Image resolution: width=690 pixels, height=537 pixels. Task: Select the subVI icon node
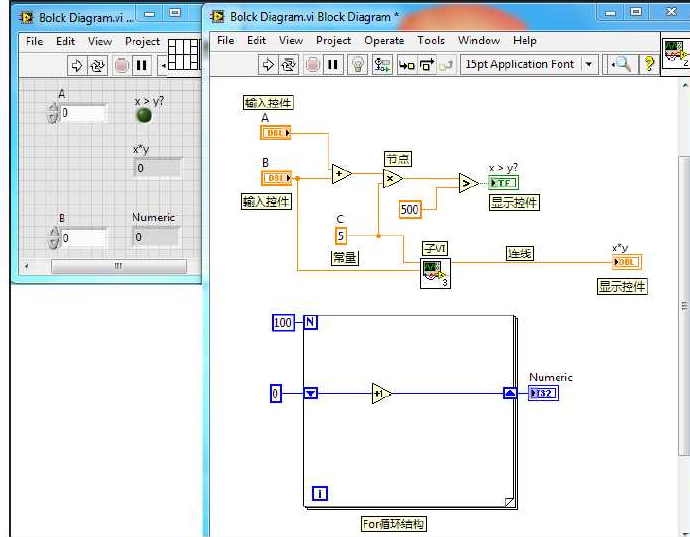click(435, 273)
